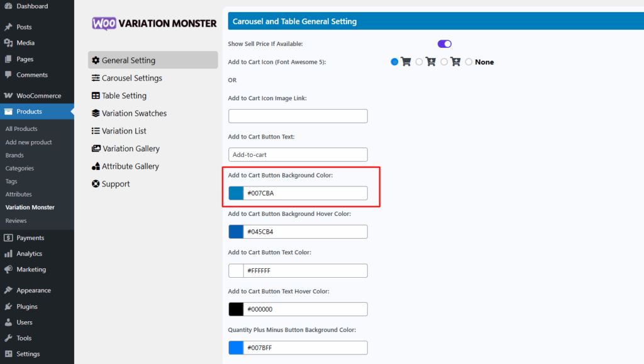Click the Variation List bullet icon

click(96, 131)
